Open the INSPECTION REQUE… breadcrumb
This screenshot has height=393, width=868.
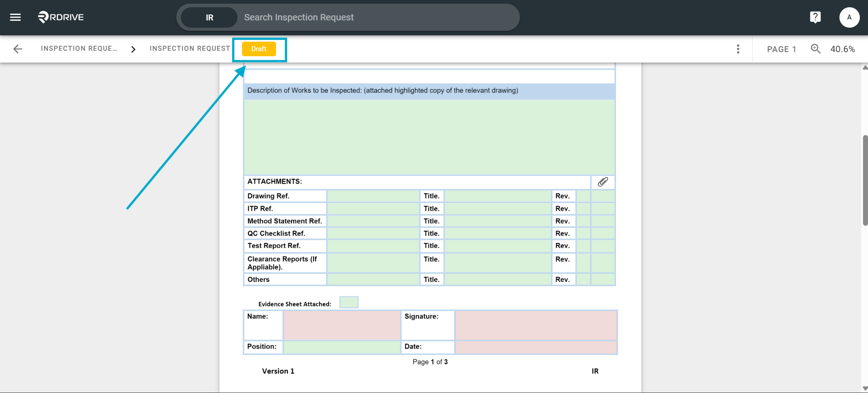[79, 49]
